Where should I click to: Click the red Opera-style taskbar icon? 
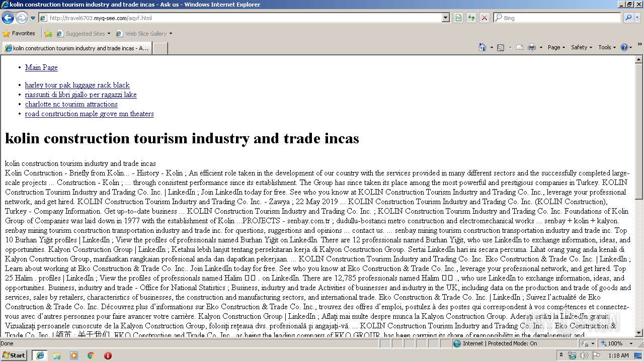click(108, 355)
